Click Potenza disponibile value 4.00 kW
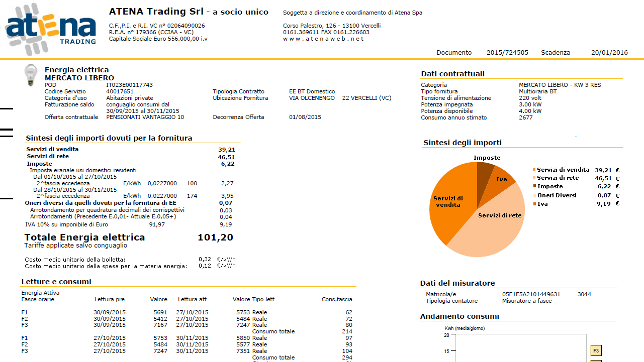 tap(530, 111)
